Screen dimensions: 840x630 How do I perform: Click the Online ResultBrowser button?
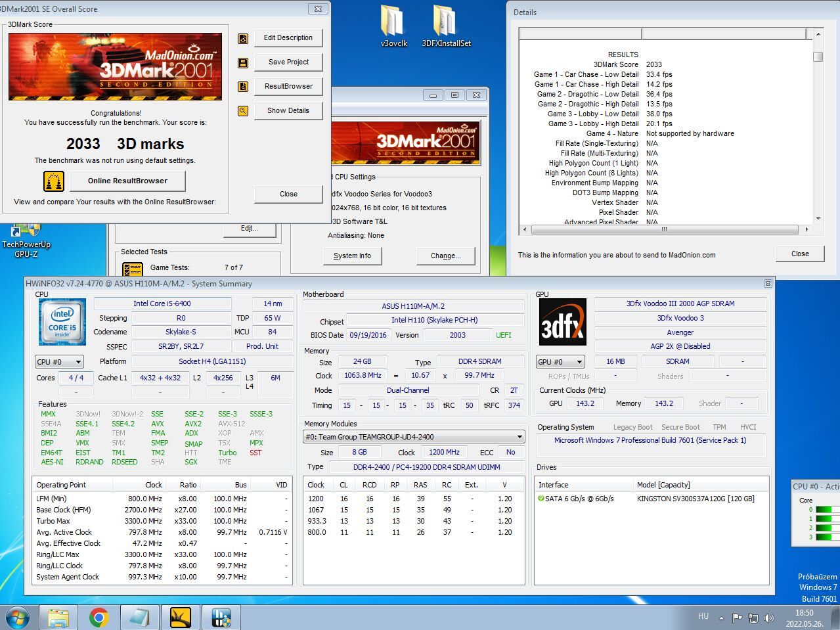pos(127,181)
